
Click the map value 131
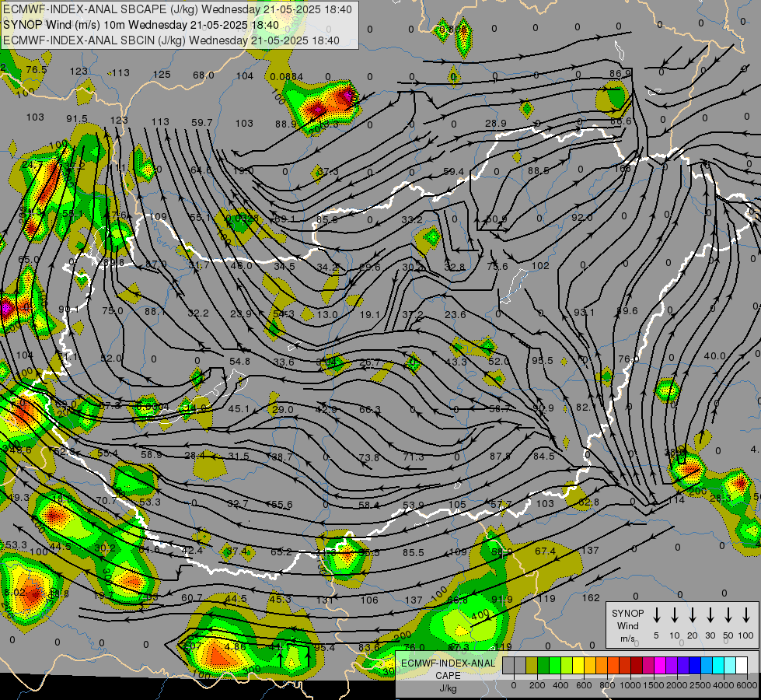coord(325,600)
